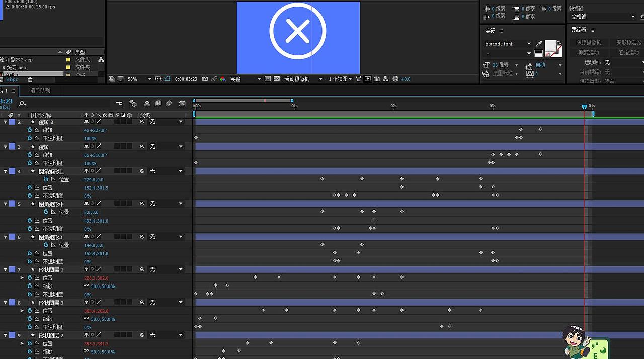This screenshot has height=359, width=644.
Task: Switch to 渲染队列 tab
Action: 40,91
